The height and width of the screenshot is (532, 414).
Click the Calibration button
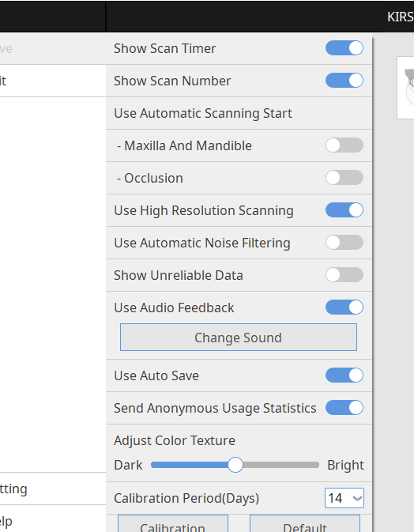coord(173,524)
